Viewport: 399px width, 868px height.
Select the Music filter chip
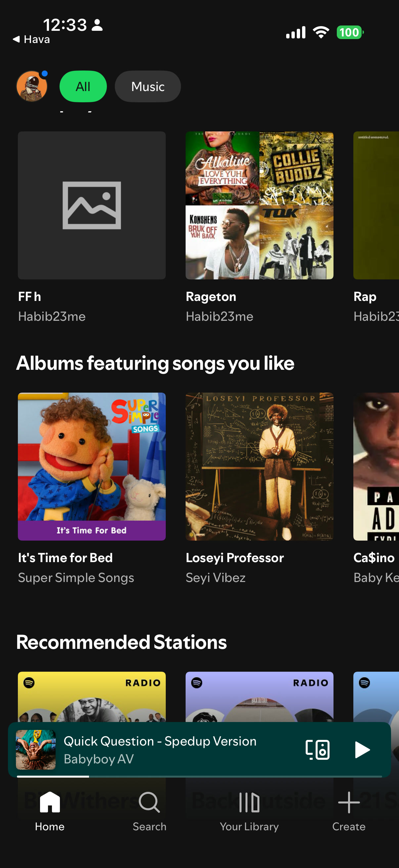pos(148,86)
